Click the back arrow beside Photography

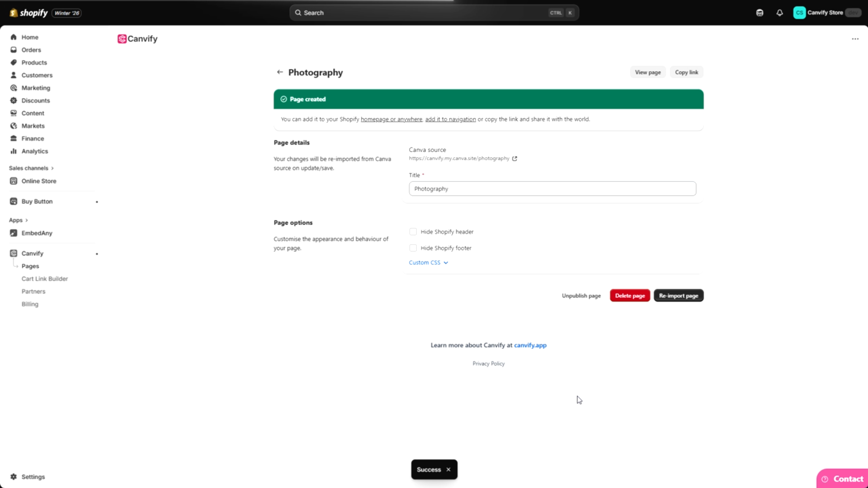pos(280,72)
